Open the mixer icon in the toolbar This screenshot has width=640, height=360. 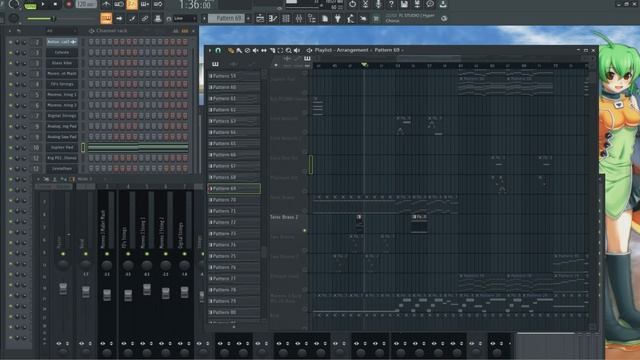(299, 18)
